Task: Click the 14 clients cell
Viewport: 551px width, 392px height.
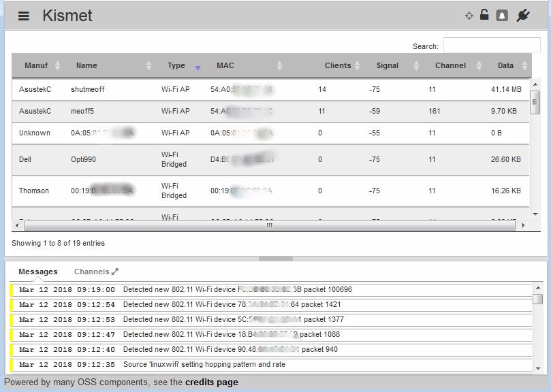Action: (x=322, y=89)
